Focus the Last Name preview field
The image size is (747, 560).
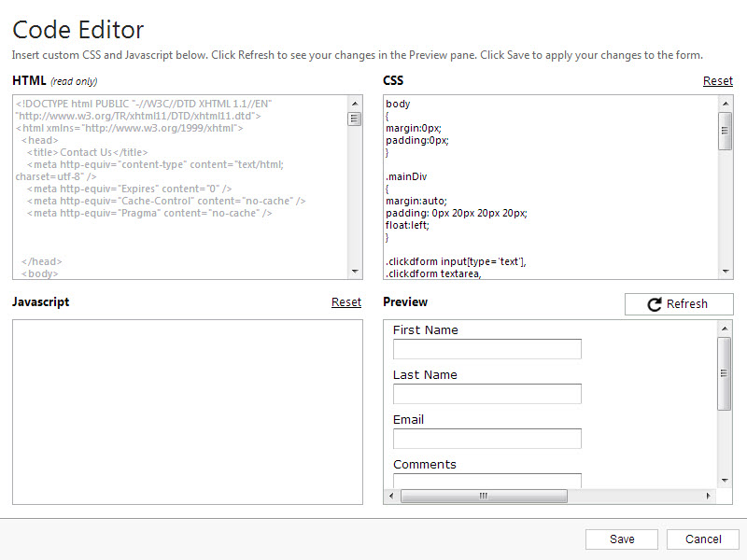pyautogui.click(x=486, y=394)
